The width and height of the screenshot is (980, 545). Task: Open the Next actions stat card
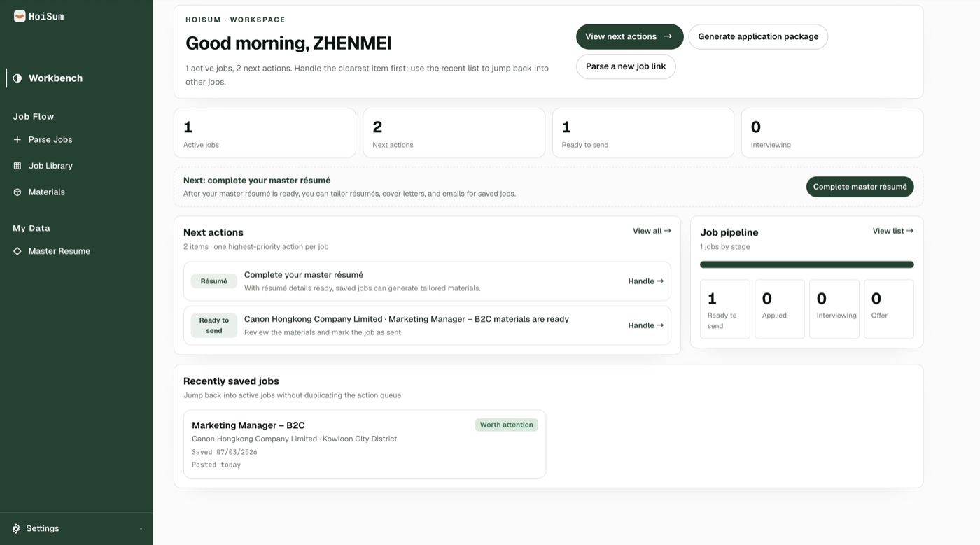[454, 133]
